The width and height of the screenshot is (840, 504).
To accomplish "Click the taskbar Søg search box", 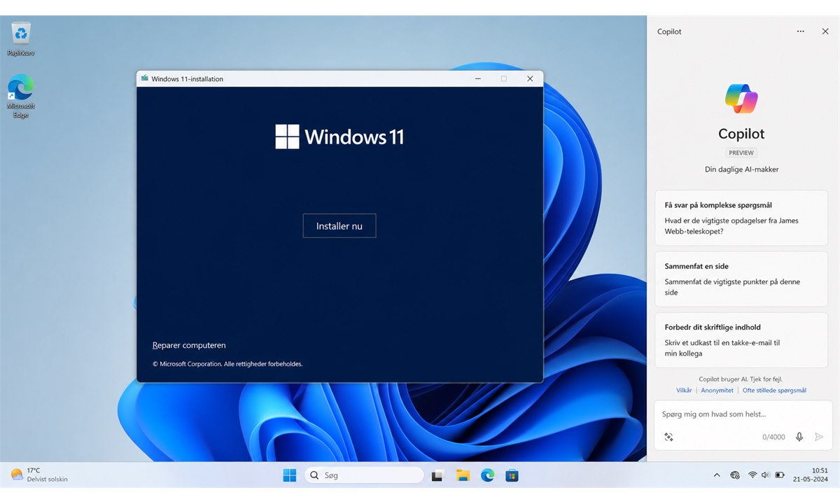I will [364, 475].
